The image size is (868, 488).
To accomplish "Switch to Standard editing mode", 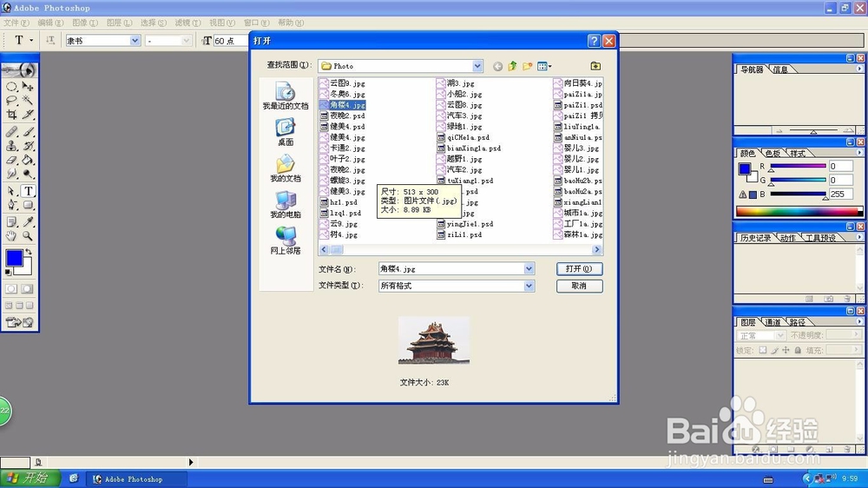I will pyautogui.click(x=11, y=288).
